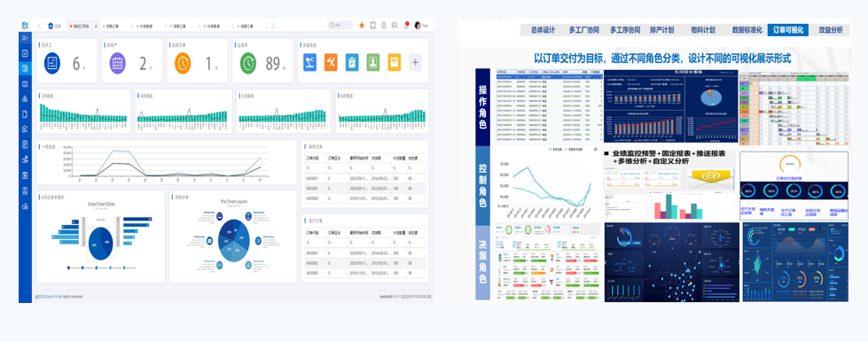The width and height of the screenshot is (868, 342).
Task: Open the 多工厂协同 tab
Action: point(584,30)
